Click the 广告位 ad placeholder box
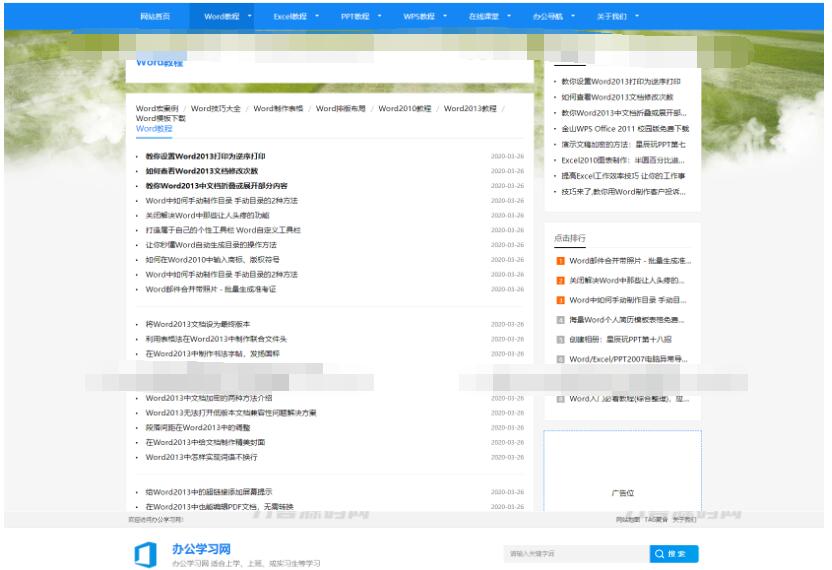The height and width of the screenshot is (570, 832). click(622, 472)
